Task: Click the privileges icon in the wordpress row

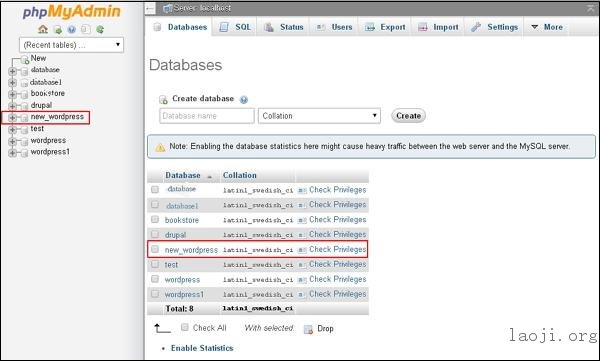Action: 302,280
